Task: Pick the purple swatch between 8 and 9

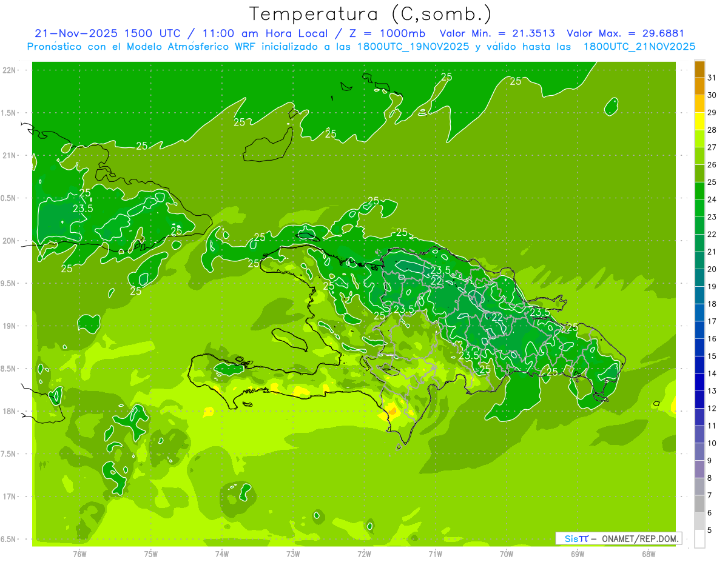Action: (699, 469)
